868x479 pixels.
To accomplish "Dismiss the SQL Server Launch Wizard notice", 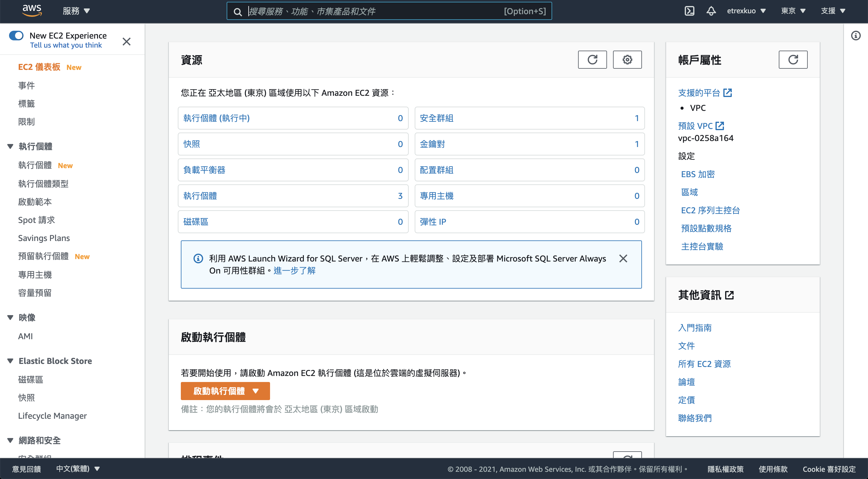I will pos(623,258).
